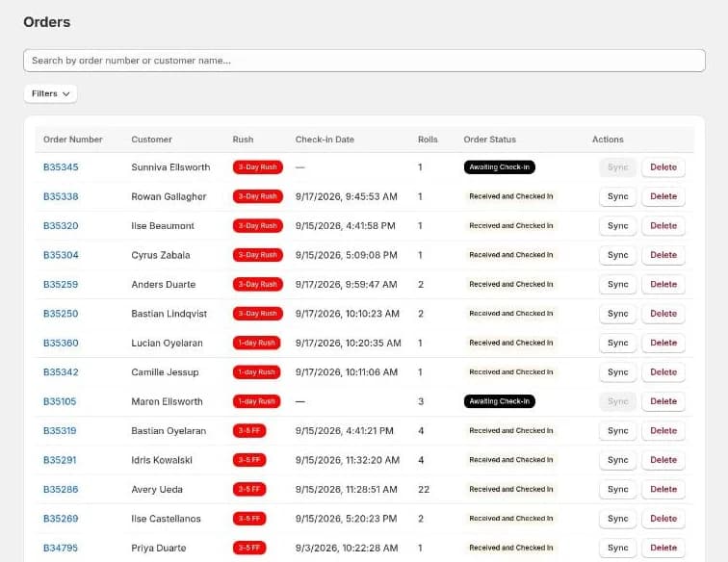This screenshot has height=562, width=728.
Task: Click the 1-day Rush badge for B35360
Action: coord(257,343)
